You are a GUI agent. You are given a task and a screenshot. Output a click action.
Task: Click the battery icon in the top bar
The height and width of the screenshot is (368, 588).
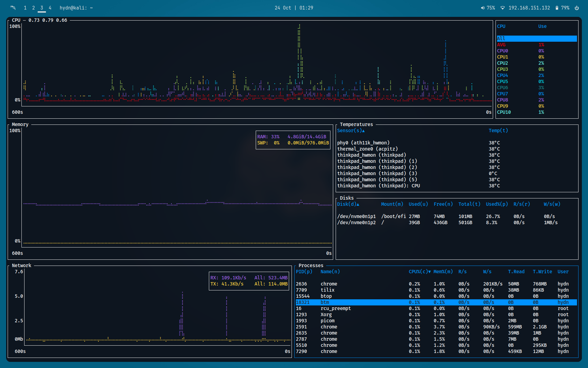click(x=556, y=8)
